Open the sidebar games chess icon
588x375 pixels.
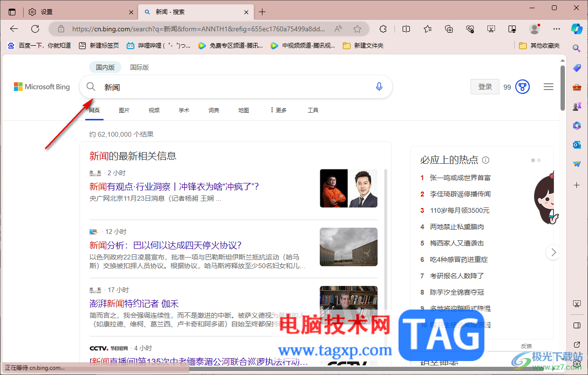click(x=576, y=106)
